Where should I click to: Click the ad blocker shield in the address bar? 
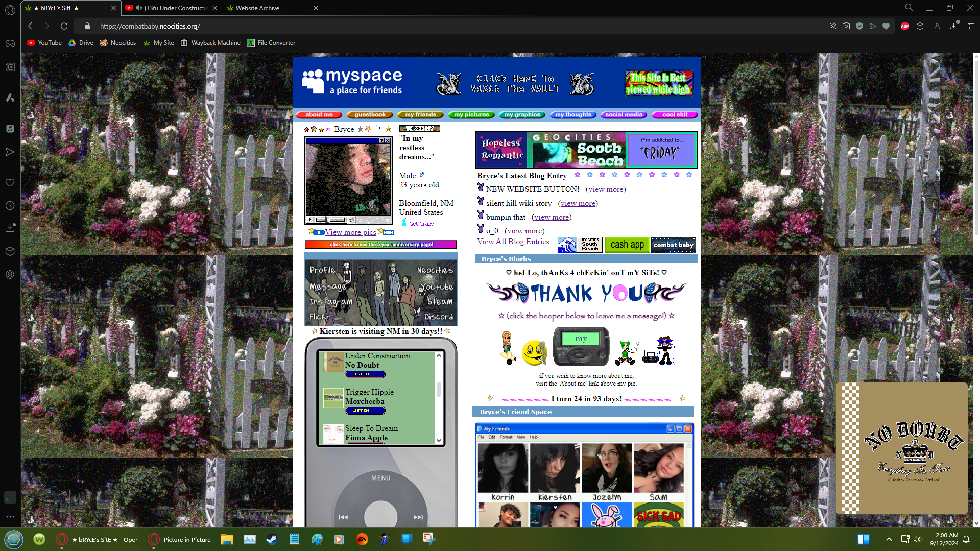(859, 26)
